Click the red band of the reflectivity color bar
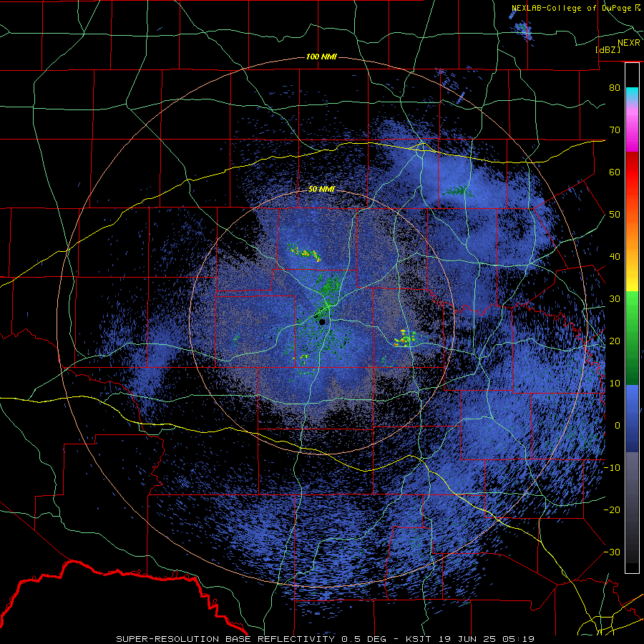 [x=632, y=177]
